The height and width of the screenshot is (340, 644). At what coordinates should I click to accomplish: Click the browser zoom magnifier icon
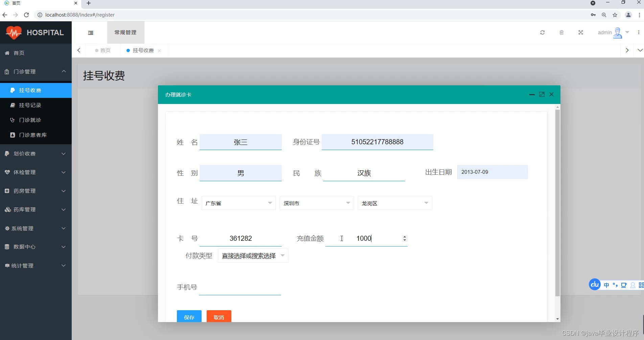(x=604, y=15)
